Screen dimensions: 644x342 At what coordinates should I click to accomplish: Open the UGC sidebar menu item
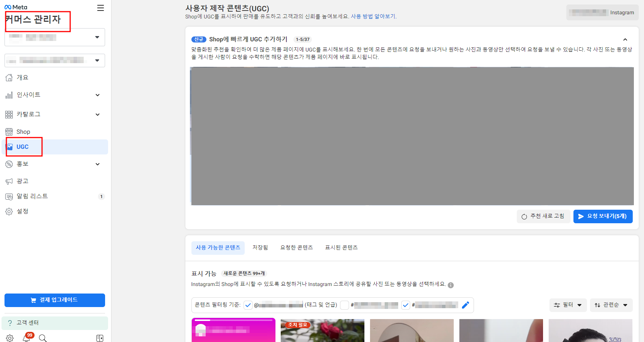pos(23,147)
